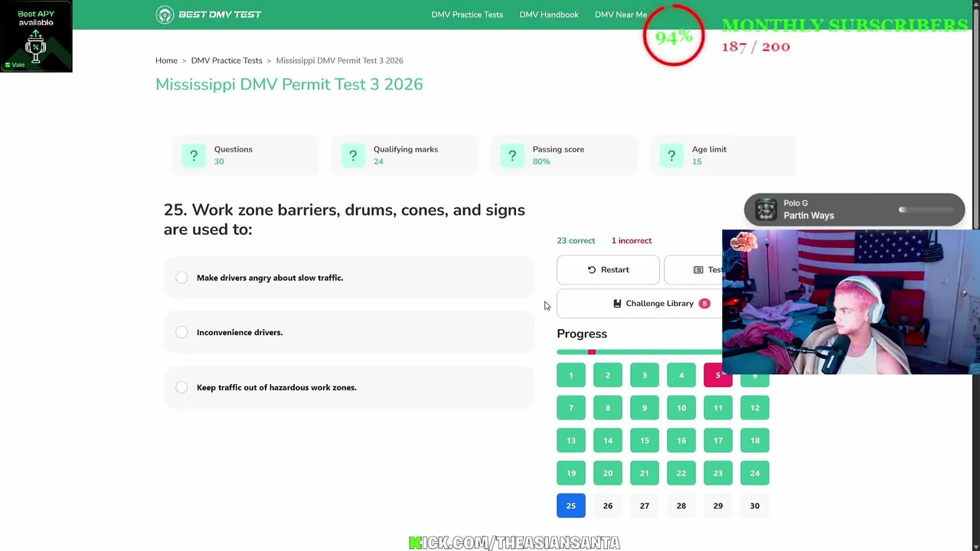
Task: Click the Best APY ad thumbnail
Action: tap(36, 37)
